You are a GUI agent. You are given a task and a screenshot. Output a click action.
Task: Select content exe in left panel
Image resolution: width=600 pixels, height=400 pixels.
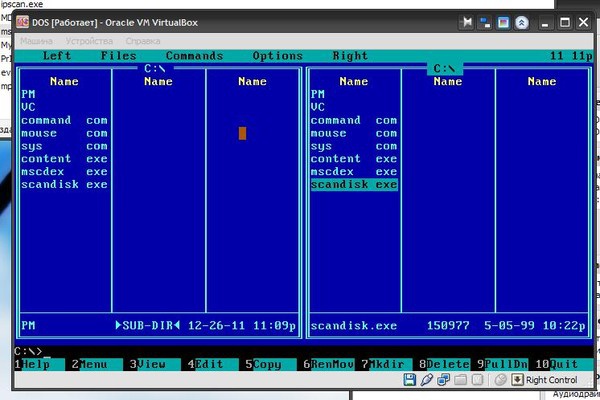tap(65, 159)
